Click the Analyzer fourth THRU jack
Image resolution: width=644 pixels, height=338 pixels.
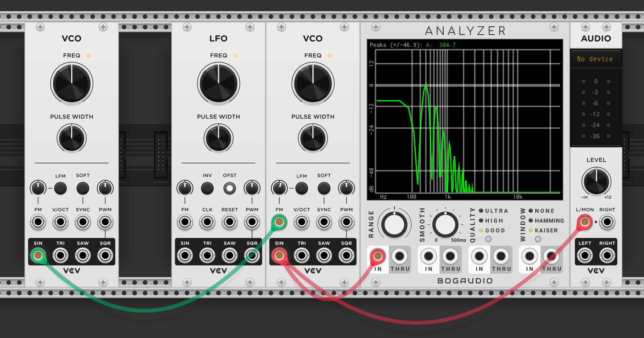coord(551,256)
